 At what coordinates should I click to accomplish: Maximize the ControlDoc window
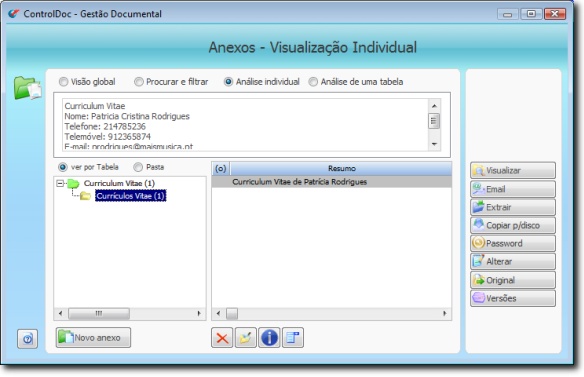[x=531, y=14]
